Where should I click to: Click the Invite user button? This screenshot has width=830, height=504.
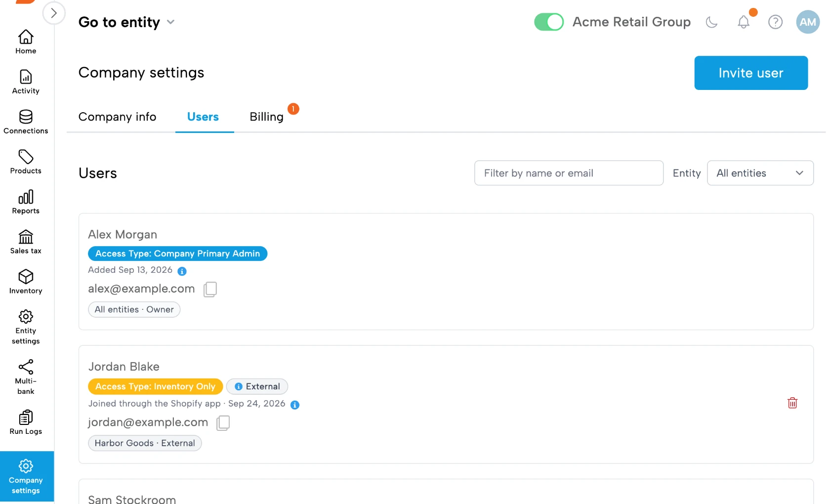tap(751, 73)
